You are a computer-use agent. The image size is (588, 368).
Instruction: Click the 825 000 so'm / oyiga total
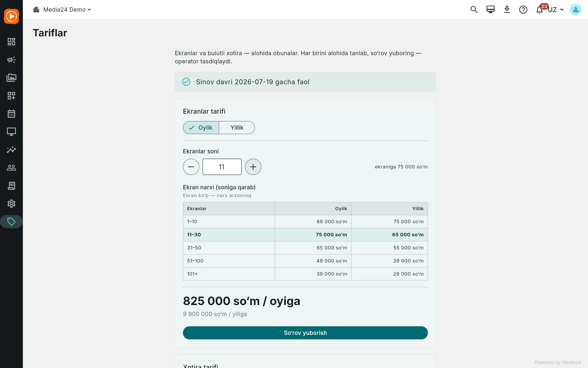tap(242, 301)
